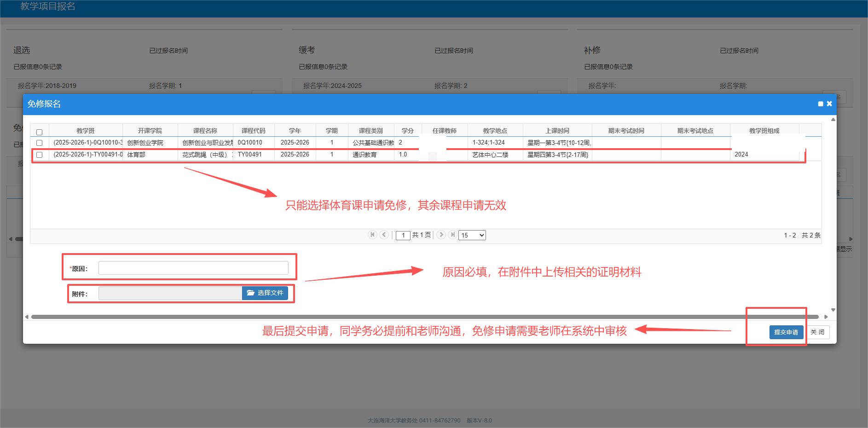Close the 免修报名 dialog with X icon
Viewport: 868px width, 428px height.
pos(829,104)
